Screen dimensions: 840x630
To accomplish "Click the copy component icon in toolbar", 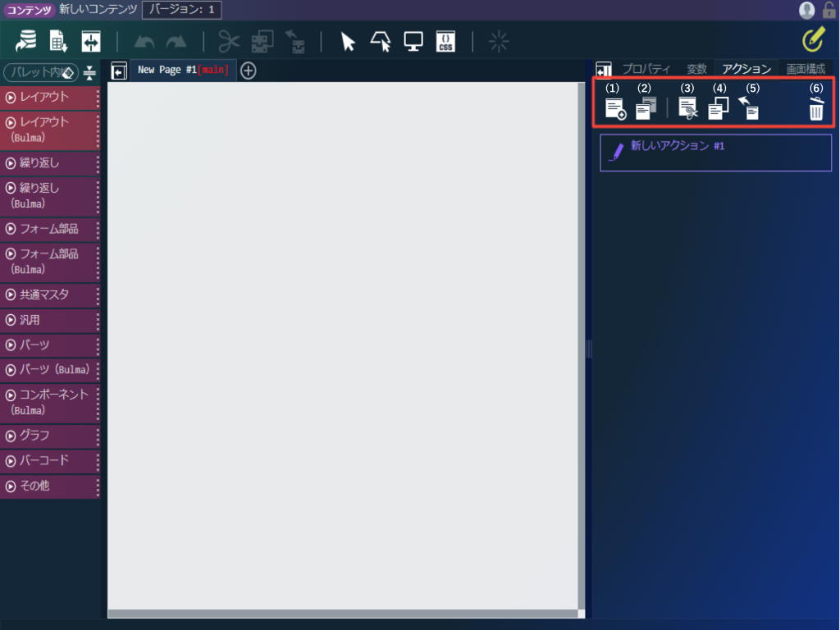I will click(262, 41).
